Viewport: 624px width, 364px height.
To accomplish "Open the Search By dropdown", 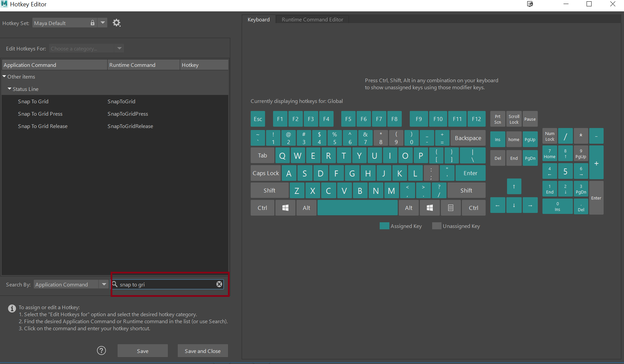I will point(104,284).
